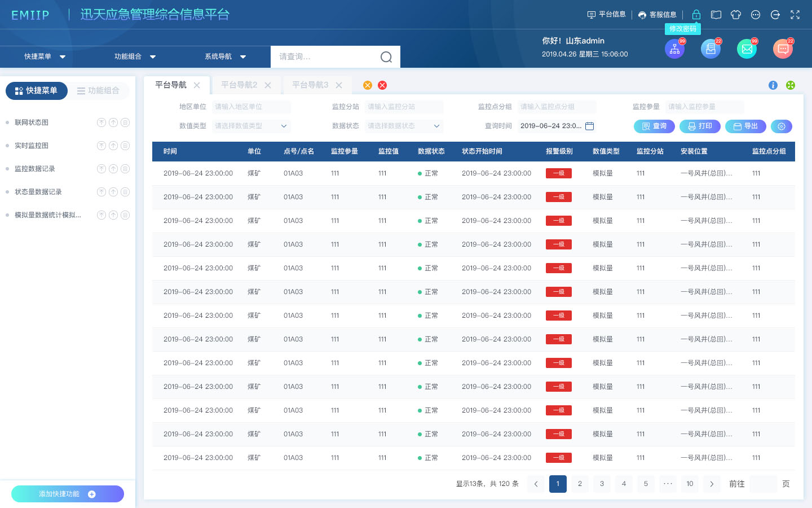Pin 联网状态图 to top
Image resolution: width=812 pixels, height=508 pixels.
(x=101, y=122)
